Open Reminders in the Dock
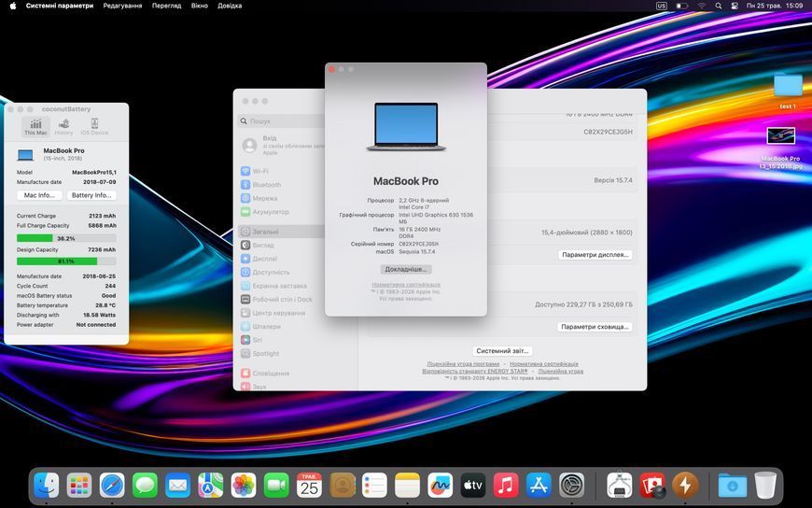Viewport: 812px width, 508px height. 375,486
